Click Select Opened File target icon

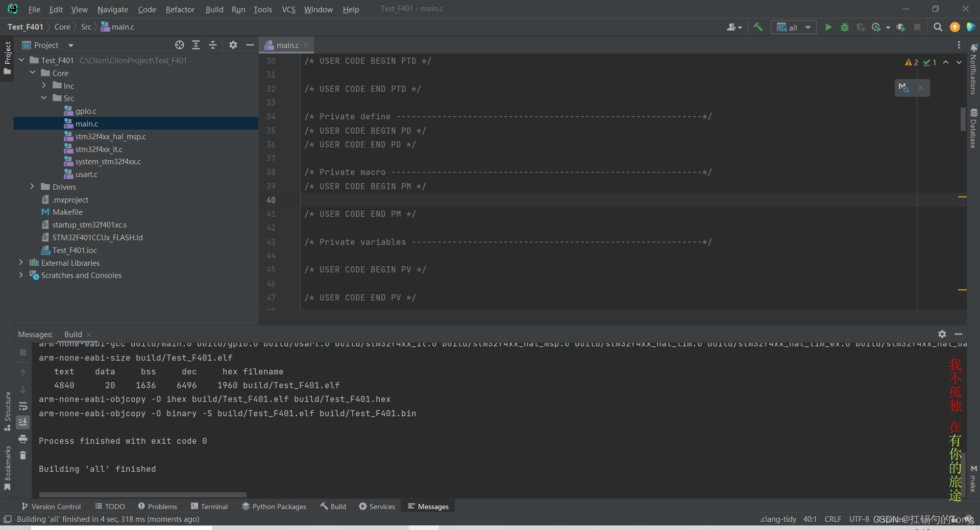coord(180,45)
